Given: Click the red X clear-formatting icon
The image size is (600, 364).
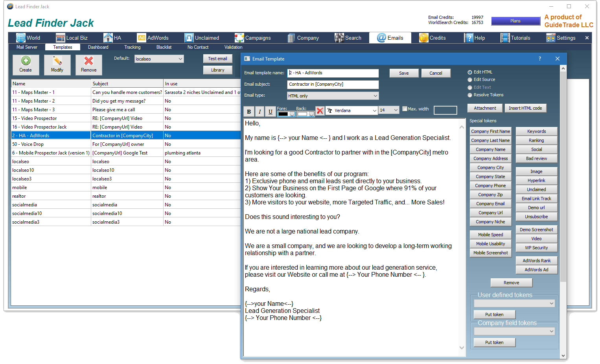Looking at the screenshot, I should pyautogui.click(x=320, y=111).
